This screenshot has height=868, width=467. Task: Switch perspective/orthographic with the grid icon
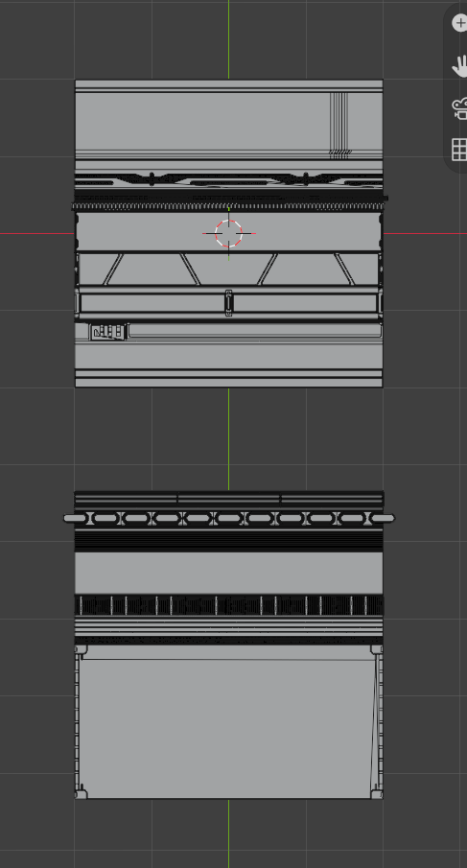coord(459,150)
